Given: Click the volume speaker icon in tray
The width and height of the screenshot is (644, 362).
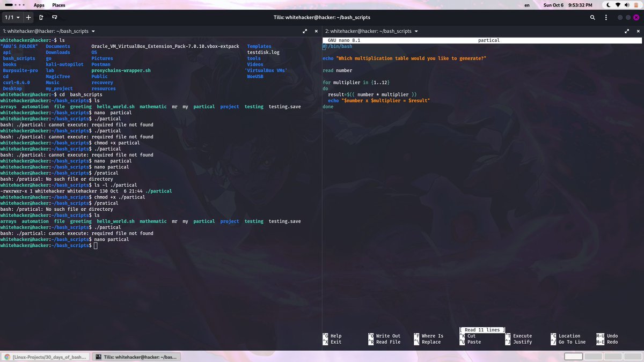Looking at the screenshot, I should point(626,5).
